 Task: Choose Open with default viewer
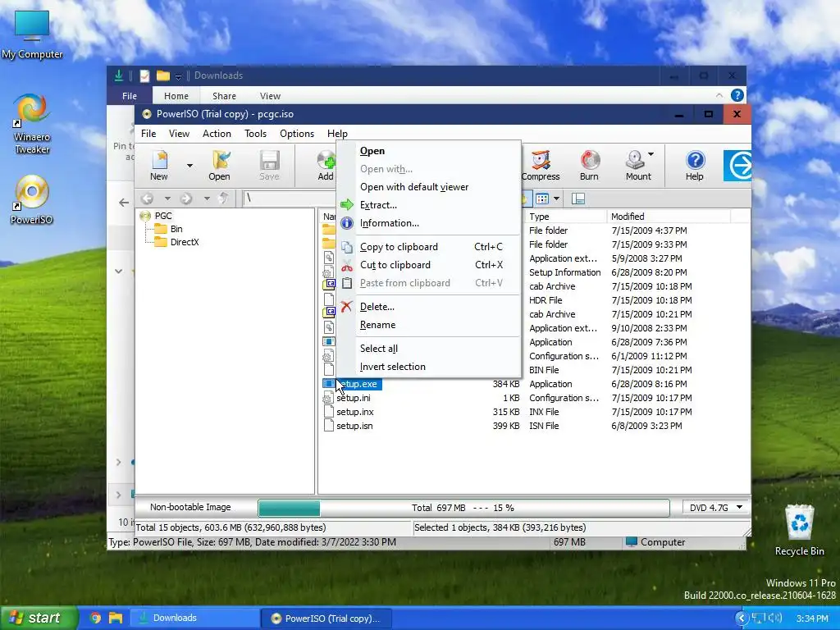(x=428, y=187)
